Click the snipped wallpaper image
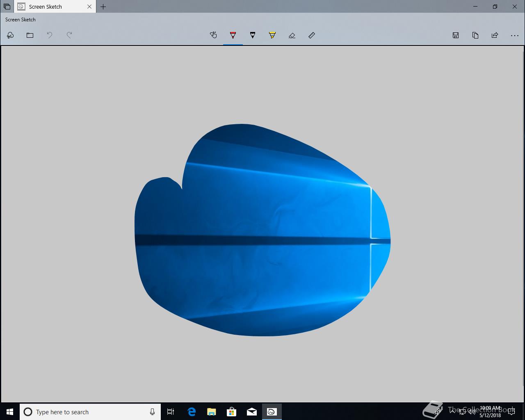Viewport: 525px width, 420px height. click(262, 230)
